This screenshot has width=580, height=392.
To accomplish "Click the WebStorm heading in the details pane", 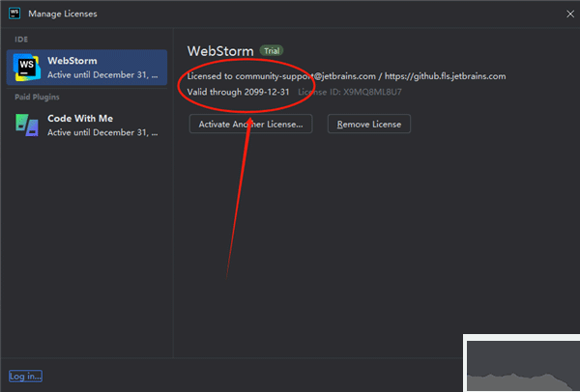I will [x=220, y=51].
